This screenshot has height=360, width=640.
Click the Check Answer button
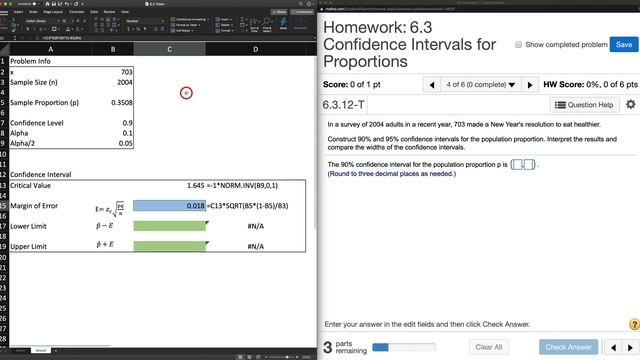point(568,347)
